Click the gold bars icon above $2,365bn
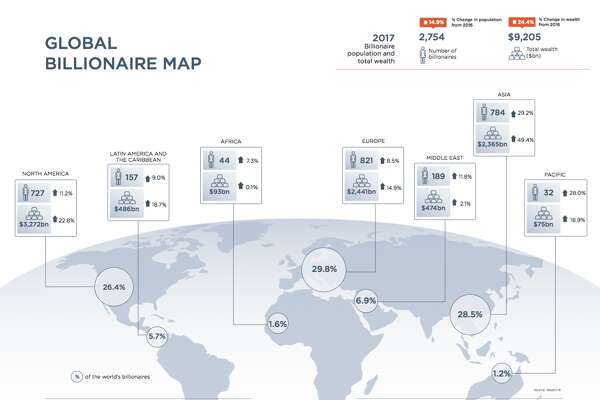Viewport: 600px width, 400px height. (492, 133)
